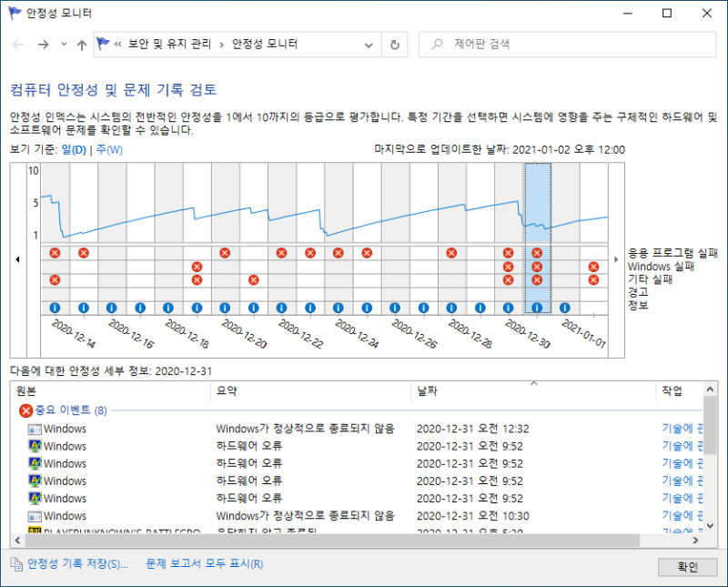Click the refresh icon beside the address bar
Viewport: 728px width, 587px height.
point(395,44)
